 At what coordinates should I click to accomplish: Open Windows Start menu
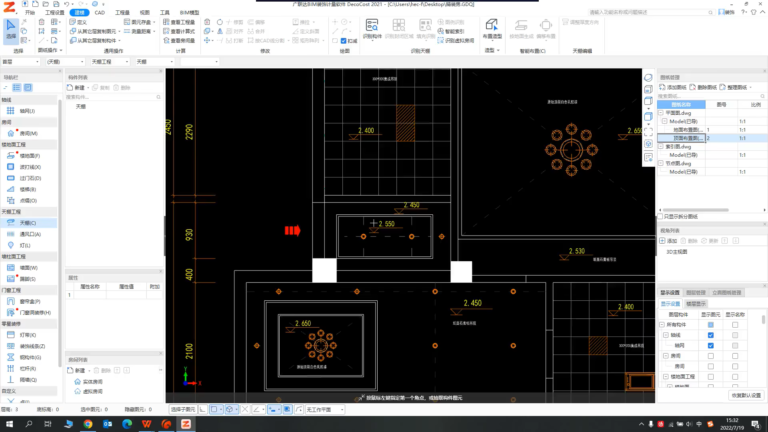9,424
